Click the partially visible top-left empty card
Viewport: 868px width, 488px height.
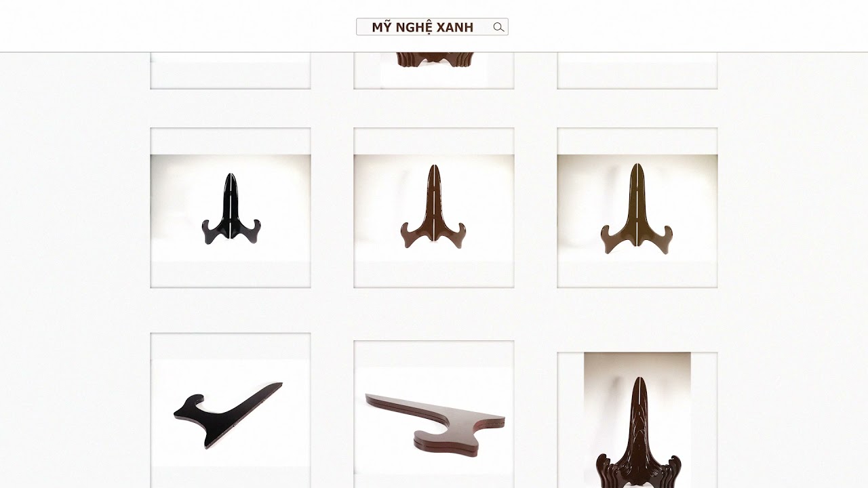pyautogui.click(x=231, y=70)
